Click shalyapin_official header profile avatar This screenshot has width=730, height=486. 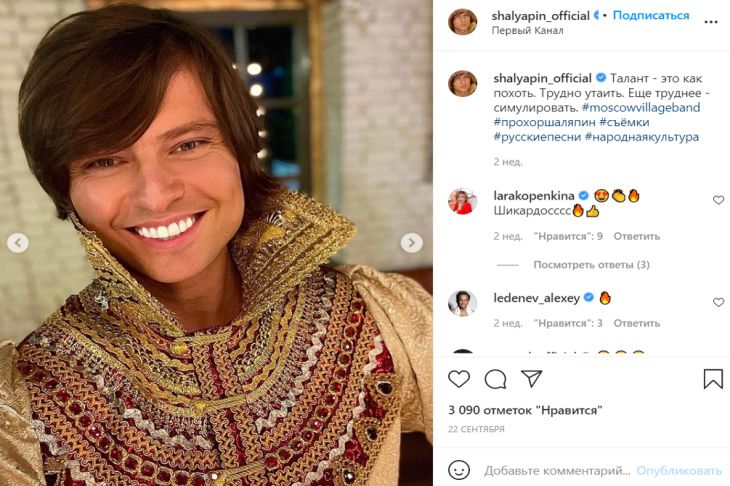pos(462,22)
